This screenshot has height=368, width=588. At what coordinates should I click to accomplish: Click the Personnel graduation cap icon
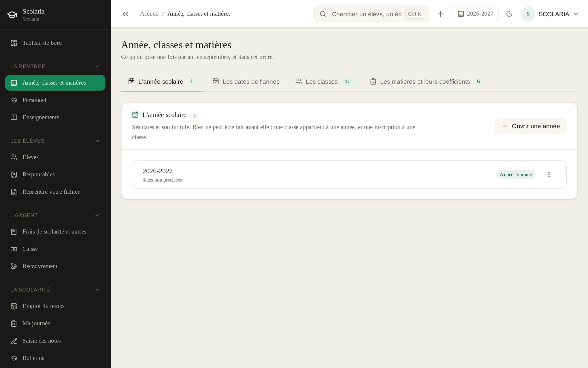coord(14,100)
